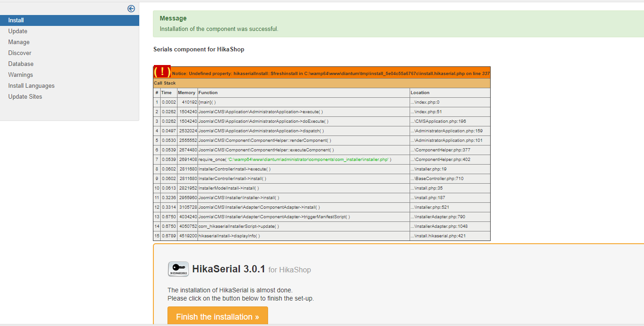
Task: Click the Time column header
Action: pyautogui.click(x=169, y=93)
